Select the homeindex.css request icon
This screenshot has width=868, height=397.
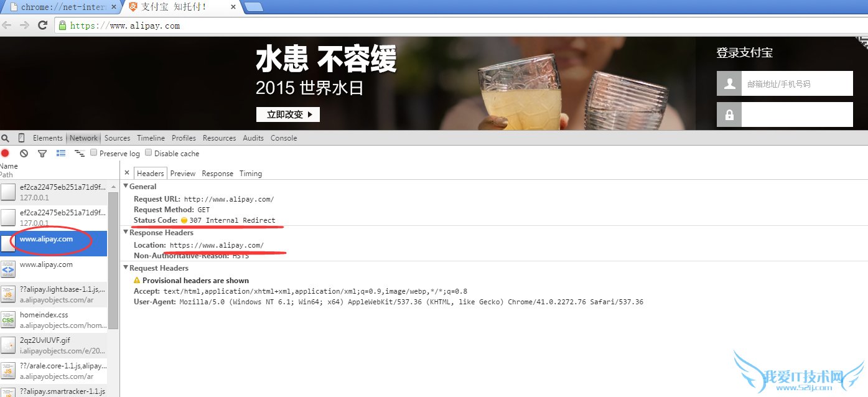point(8,320)
